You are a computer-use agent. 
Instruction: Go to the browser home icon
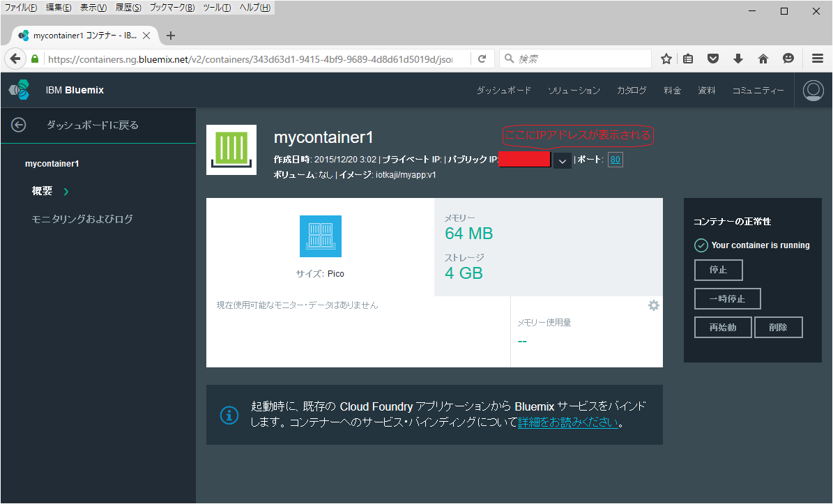pos(763,59)
